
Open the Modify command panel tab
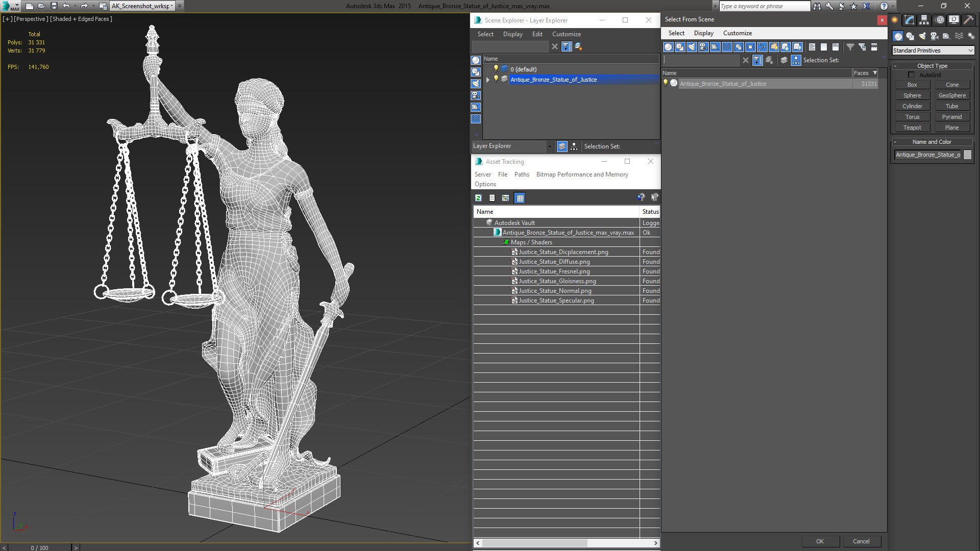909,20
